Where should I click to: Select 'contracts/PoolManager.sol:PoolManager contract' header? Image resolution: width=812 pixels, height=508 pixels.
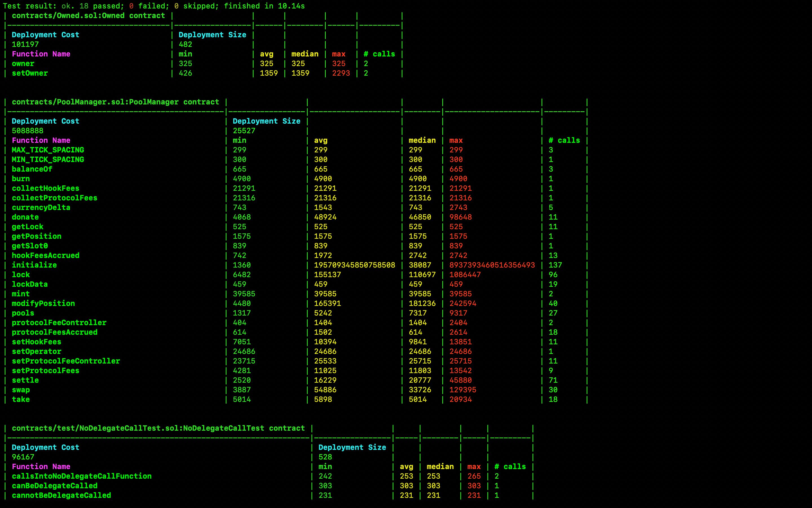click(115, 102)
